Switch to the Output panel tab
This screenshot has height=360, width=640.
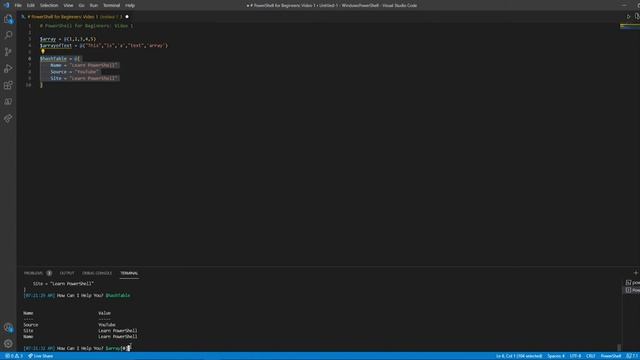click(67, 273)
